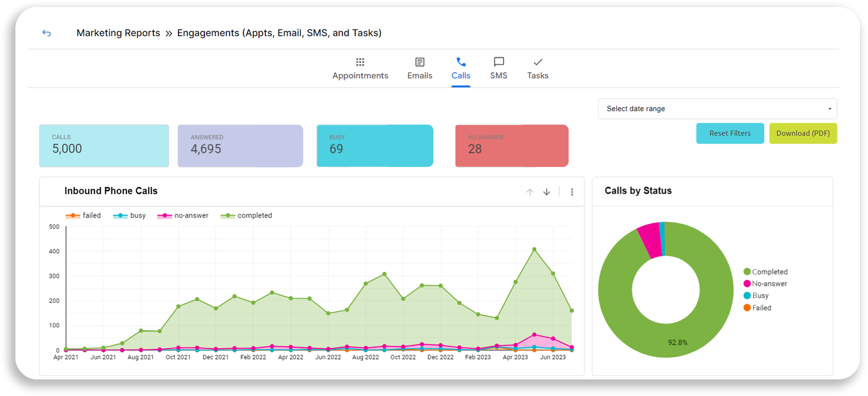Screen dimensions: 868x396
Task: Click the Tasks checkmark icon
Action: [538, 62]
